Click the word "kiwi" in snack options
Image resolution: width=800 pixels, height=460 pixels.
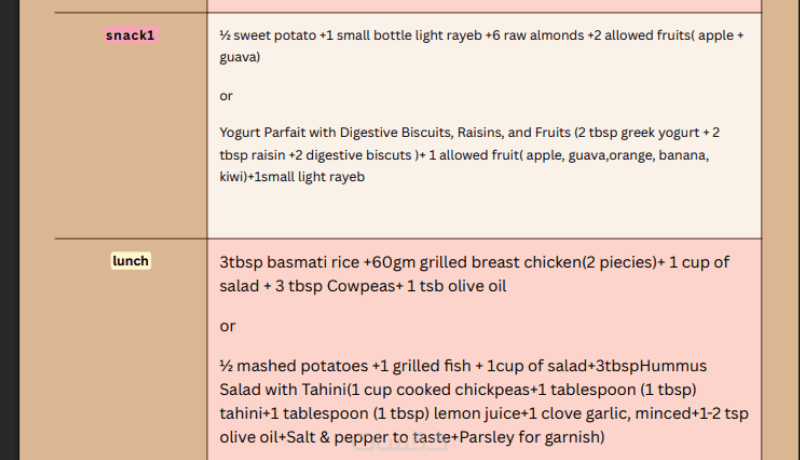click(236, 177)
